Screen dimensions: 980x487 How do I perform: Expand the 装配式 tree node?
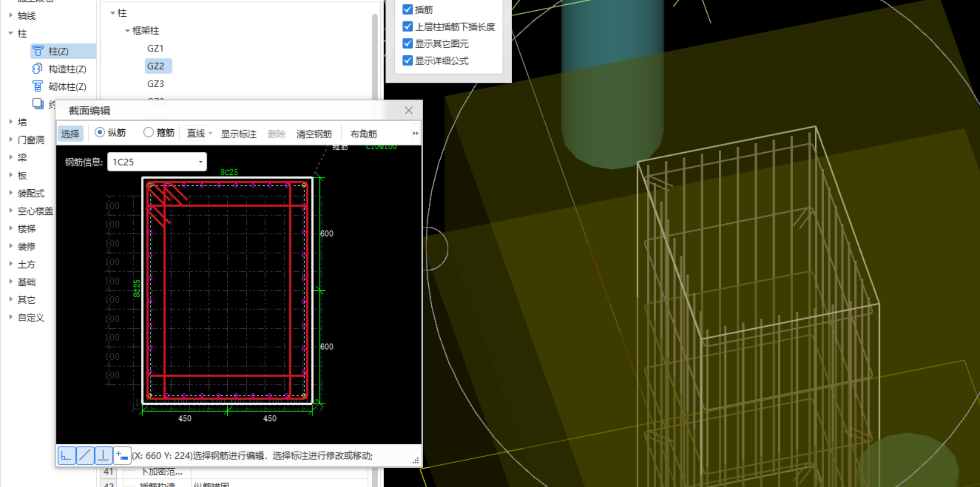(11, 193)
